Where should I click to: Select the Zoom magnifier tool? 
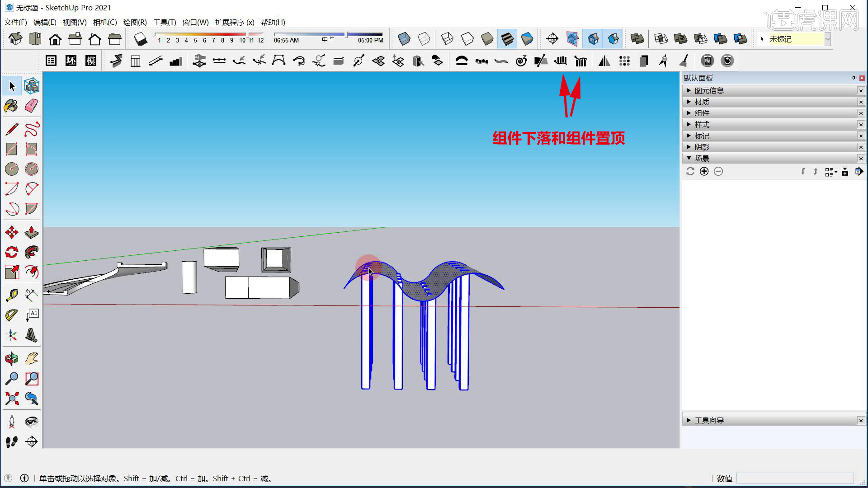(x=11, y=379)
